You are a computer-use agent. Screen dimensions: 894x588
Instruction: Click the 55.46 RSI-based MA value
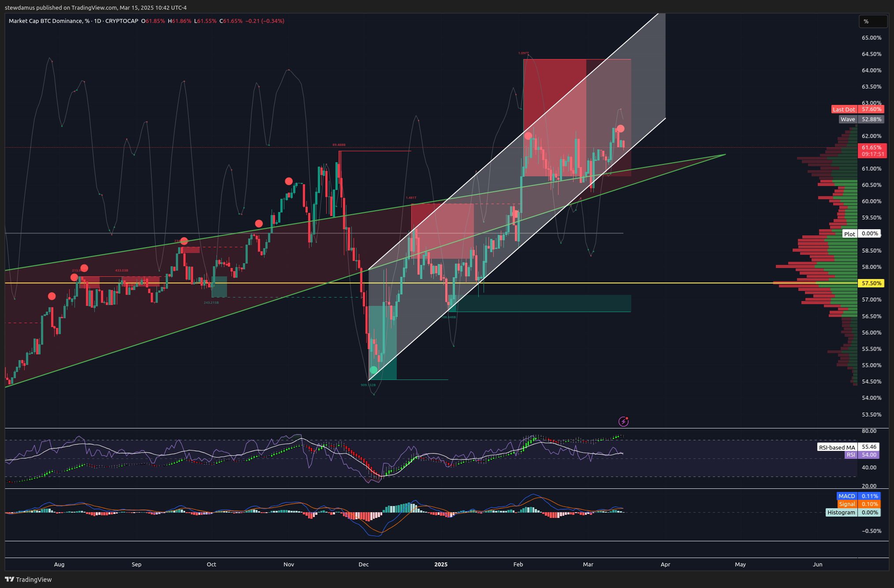[x=869, y=447]
